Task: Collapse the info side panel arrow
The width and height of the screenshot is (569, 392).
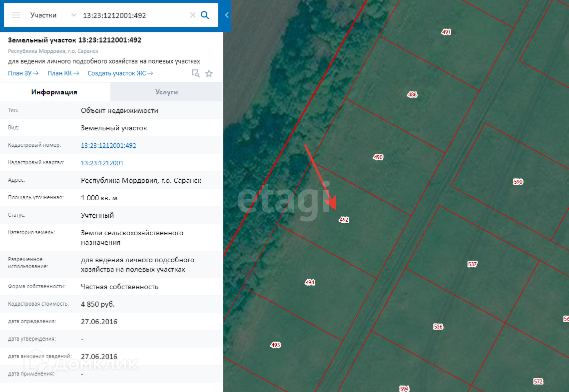Action: (227, 15)
